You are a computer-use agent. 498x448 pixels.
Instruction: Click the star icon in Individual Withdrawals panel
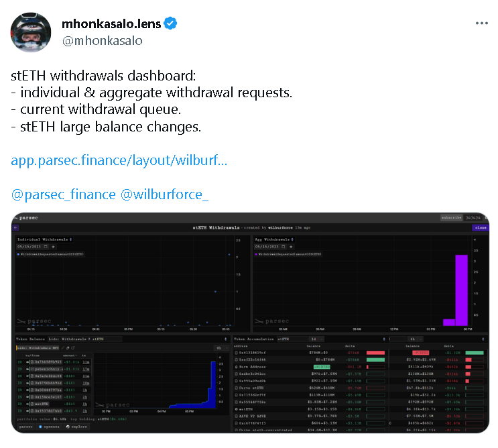pyautogui.click(x=54, y=247)
